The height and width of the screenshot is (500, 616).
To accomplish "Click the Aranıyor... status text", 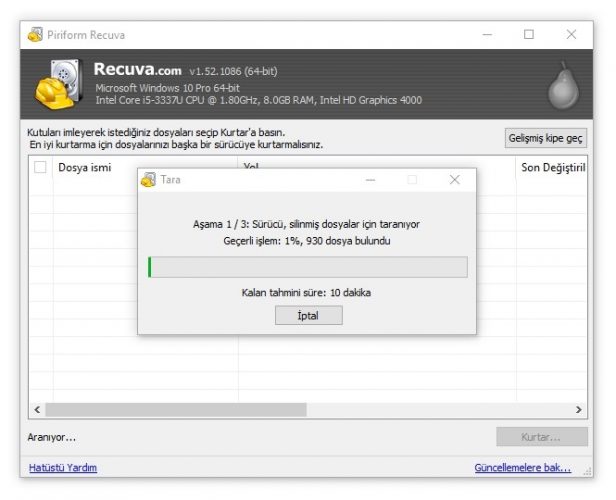I will pyautogui.click(x=51, y=437).
